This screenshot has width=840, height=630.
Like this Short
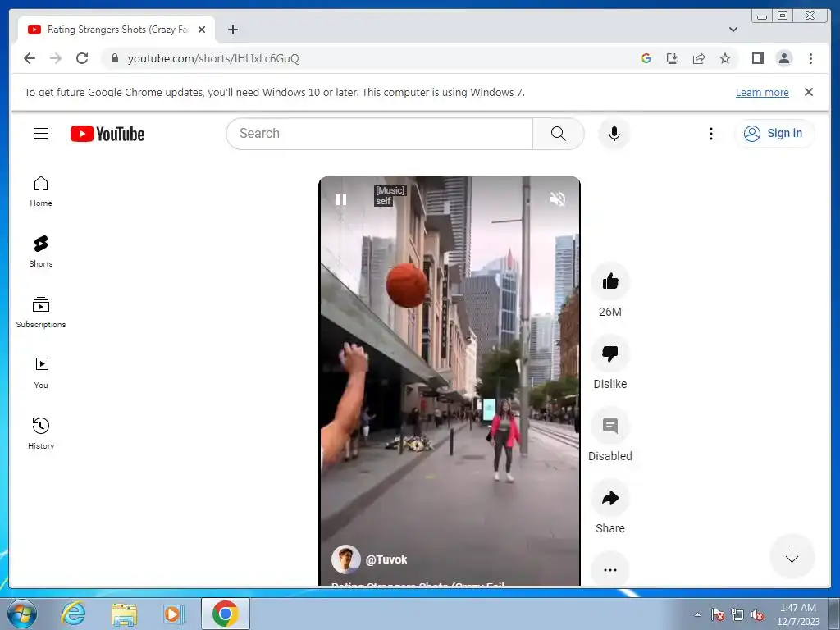point(610,281)
